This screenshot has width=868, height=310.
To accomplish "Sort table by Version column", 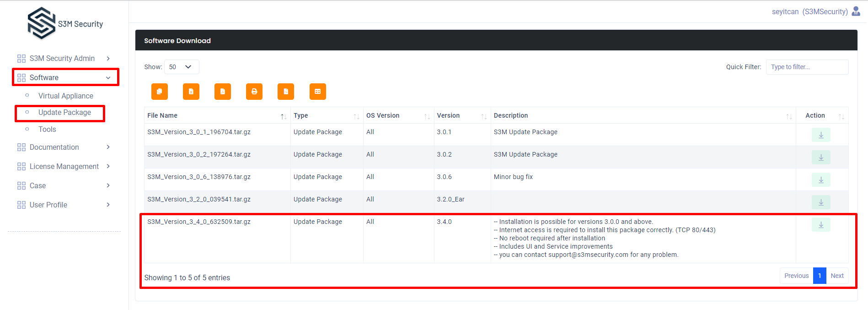I will (484, 116).
